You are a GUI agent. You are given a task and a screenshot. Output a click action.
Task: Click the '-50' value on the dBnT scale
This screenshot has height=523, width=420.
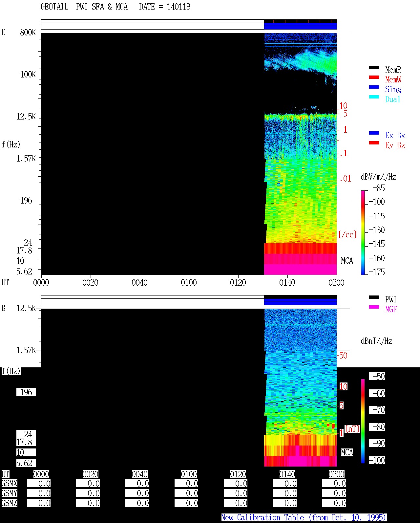point(377,377)
